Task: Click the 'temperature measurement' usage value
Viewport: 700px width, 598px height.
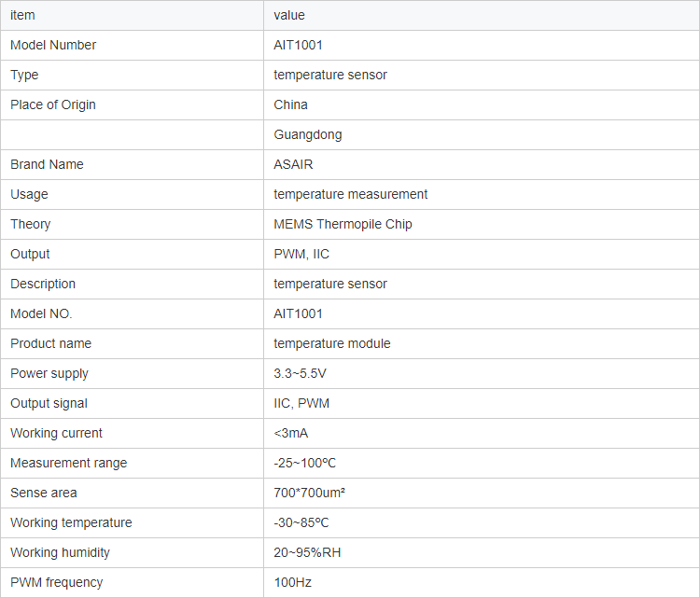Action: [x=351, y=194]
